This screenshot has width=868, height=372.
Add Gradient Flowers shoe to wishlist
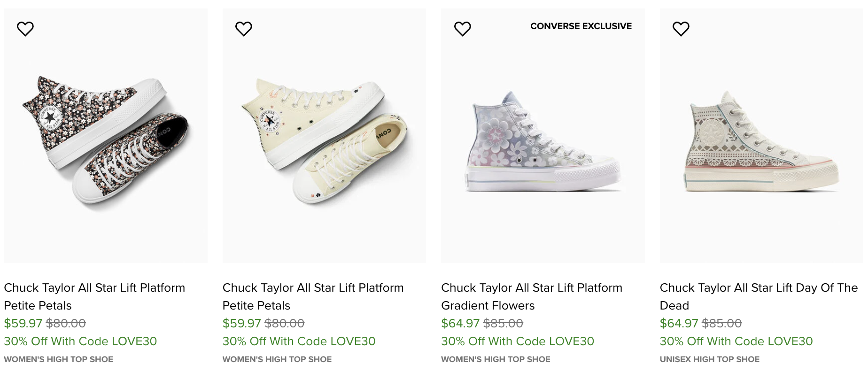462,29
